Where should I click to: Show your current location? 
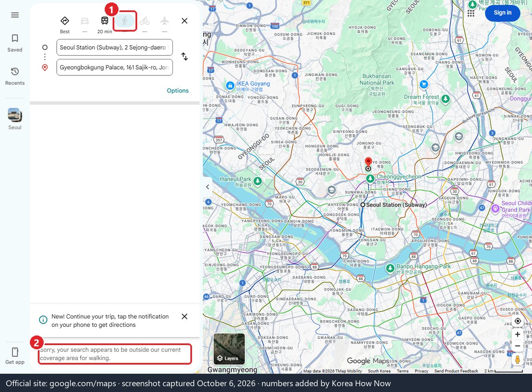coord(517,321)
